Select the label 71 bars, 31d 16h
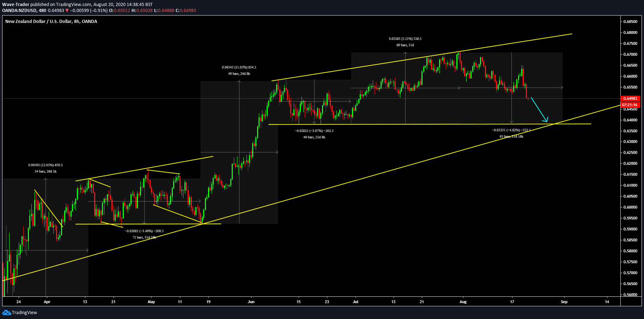The image size is (644, 319). (x=144, y=237)
